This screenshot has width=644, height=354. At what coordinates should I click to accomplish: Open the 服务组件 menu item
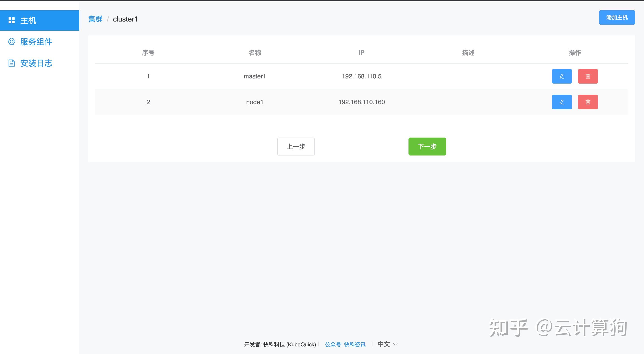click(x=36, y=42)
